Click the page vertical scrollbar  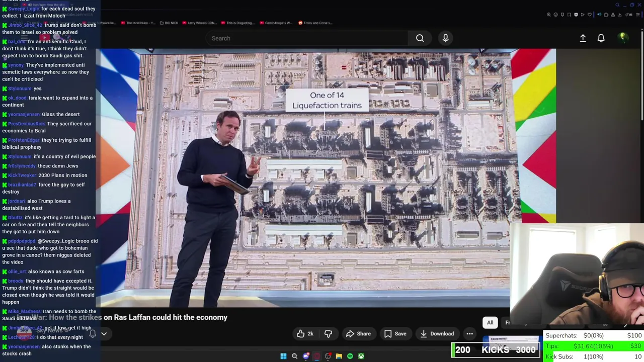pos(642,75)
